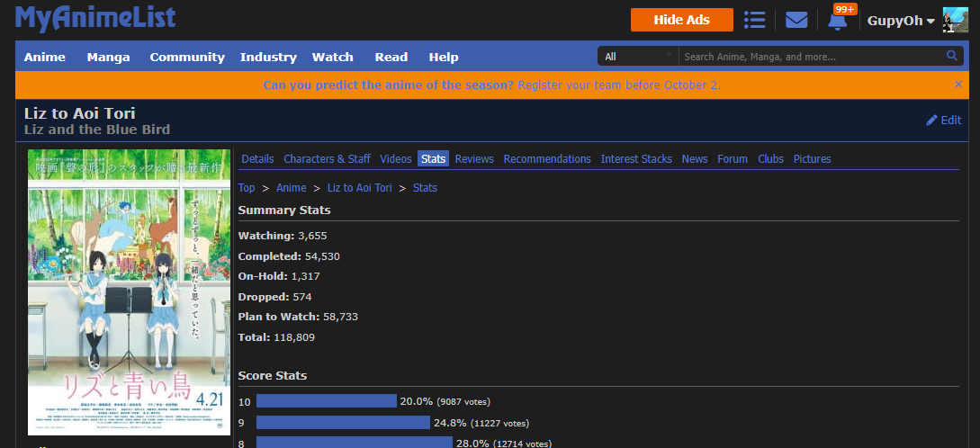Click the user profile avatar

[955, 20]
